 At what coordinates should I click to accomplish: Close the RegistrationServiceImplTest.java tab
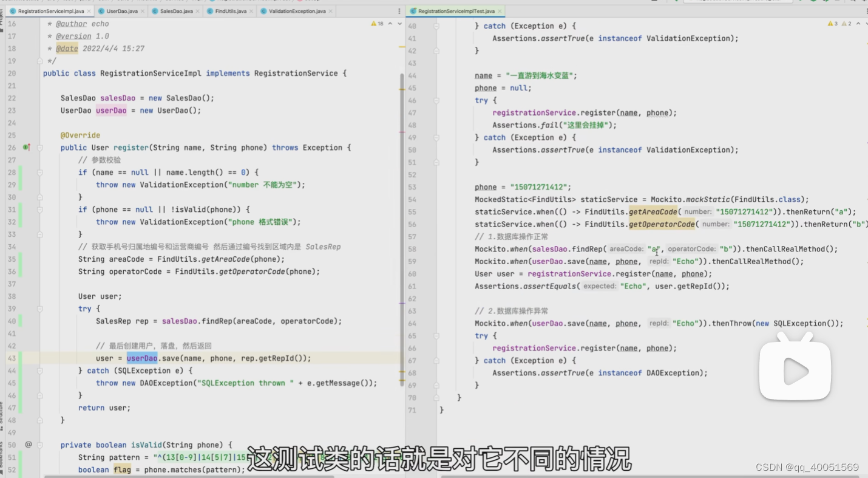coord(500,11)
